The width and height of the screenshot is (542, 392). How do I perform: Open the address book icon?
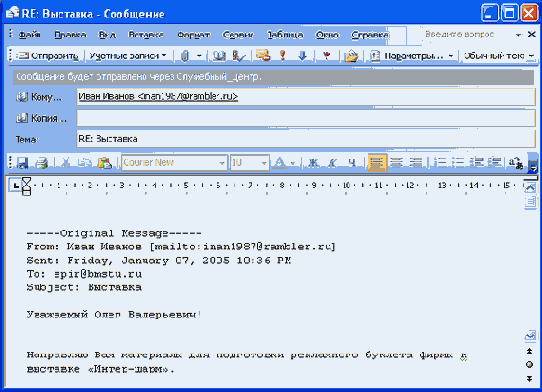tap(218, 56)
